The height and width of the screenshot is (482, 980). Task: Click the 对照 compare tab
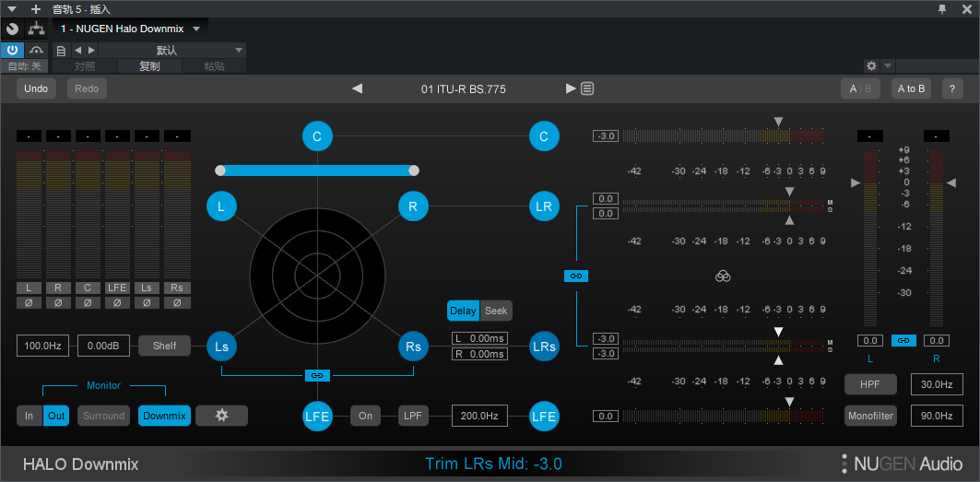[85, 66]
